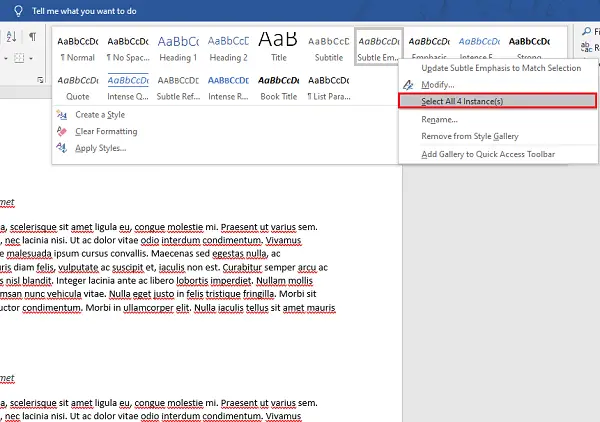Apply the Title style
This screenshot has width=600, height=422.
coord(278,48)
